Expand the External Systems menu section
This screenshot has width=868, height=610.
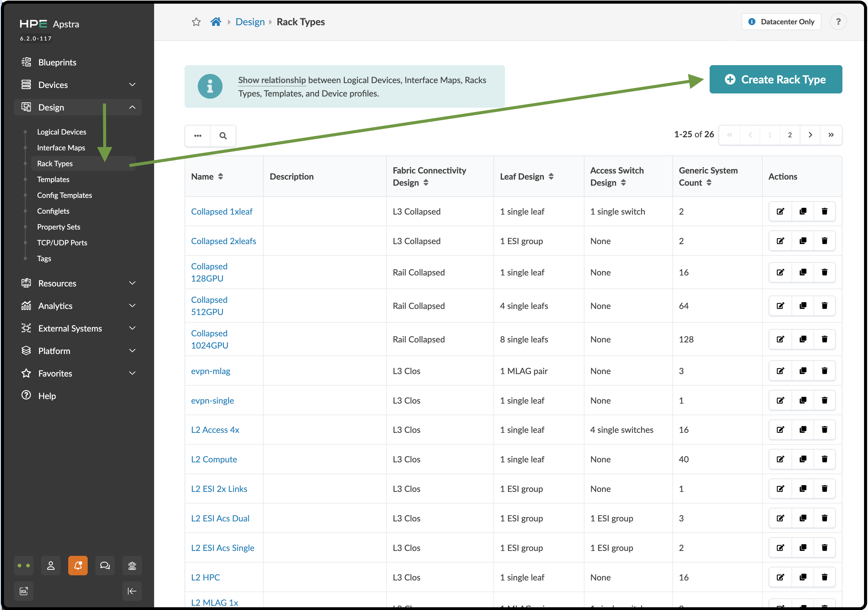(x=79, y=328)
